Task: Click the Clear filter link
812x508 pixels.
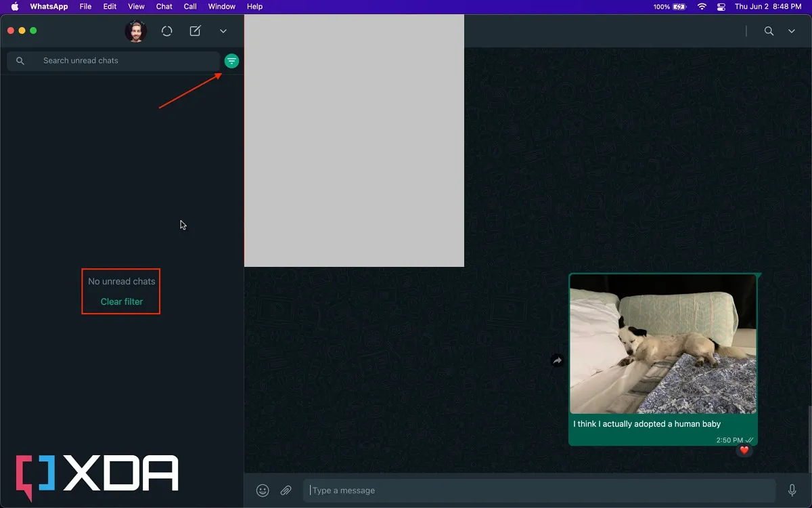Action: tap(122, 301)
